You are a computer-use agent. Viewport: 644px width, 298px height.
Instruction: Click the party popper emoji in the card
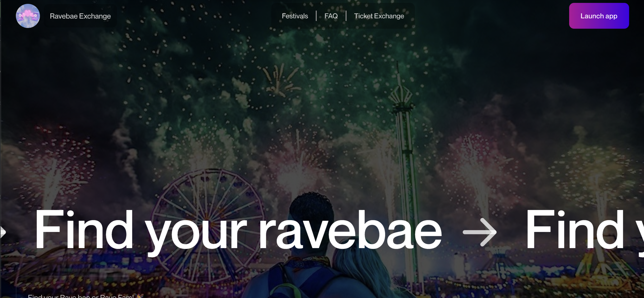[x=140, y=296]
